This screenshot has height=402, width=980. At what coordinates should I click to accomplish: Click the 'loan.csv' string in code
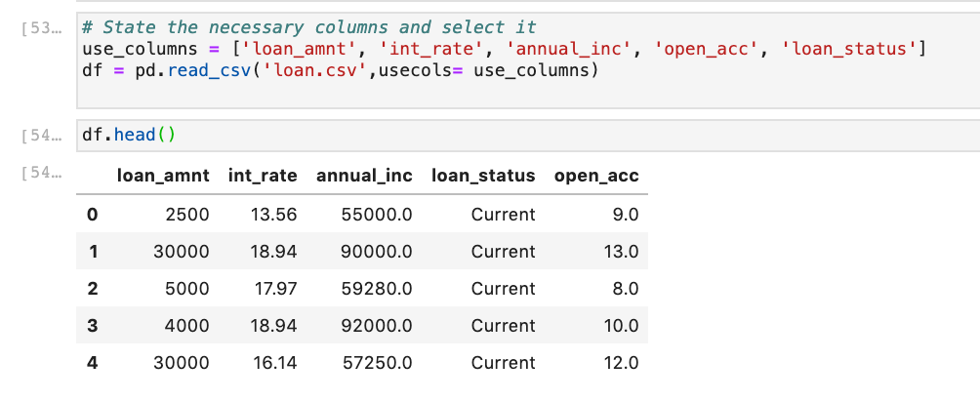310,70
